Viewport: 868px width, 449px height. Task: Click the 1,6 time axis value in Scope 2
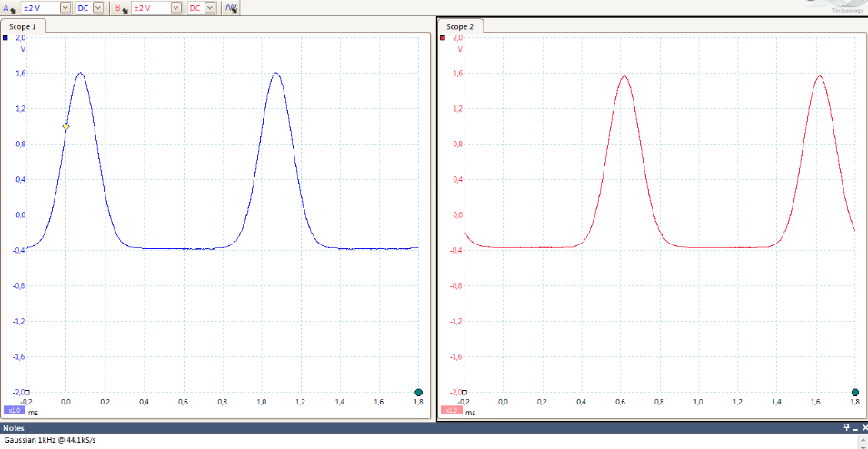click(816, 401)
